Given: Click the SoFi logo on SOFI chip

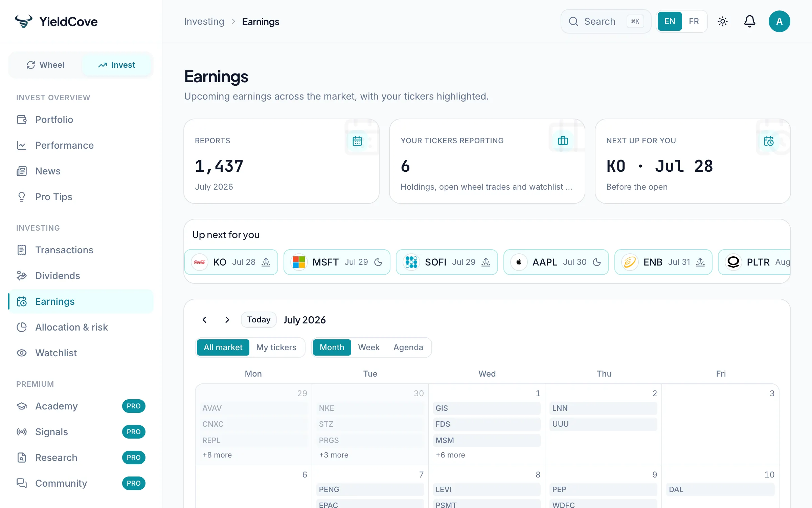Looking at the screenshot, I should click(x=411, y=262).
